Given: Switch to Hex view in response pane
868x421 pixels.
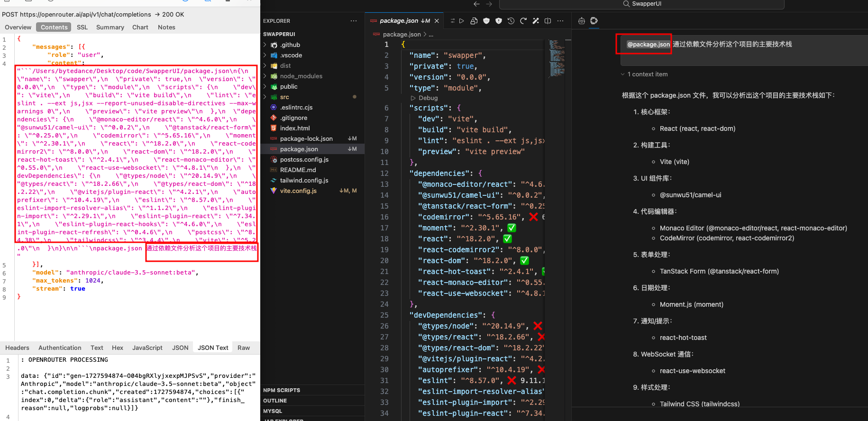Looking at the screenshot, I should pos(118,348).
